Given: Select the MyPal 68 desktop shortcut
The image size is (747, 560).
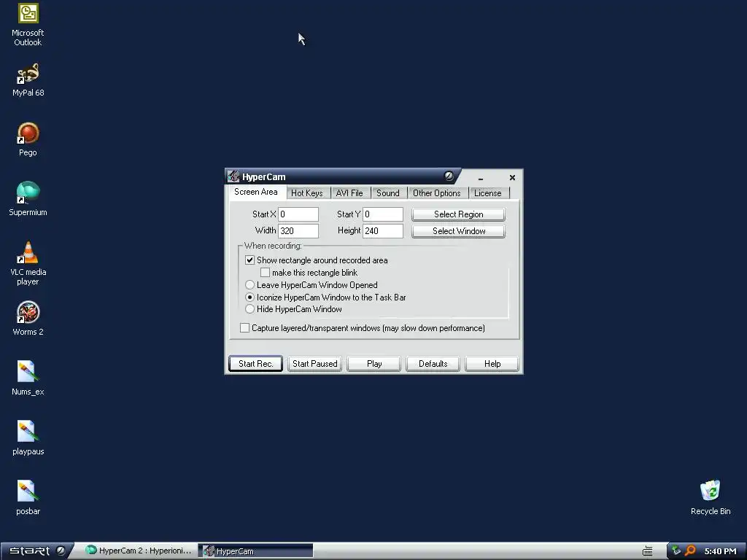Looking at the screenshot, I should coord(28,79).
